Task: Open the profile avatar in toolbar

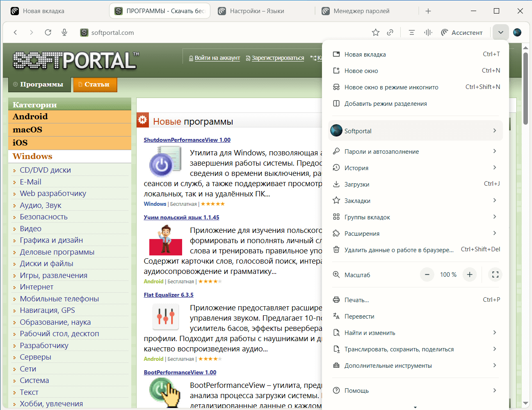Action: [x=517, y=32]
